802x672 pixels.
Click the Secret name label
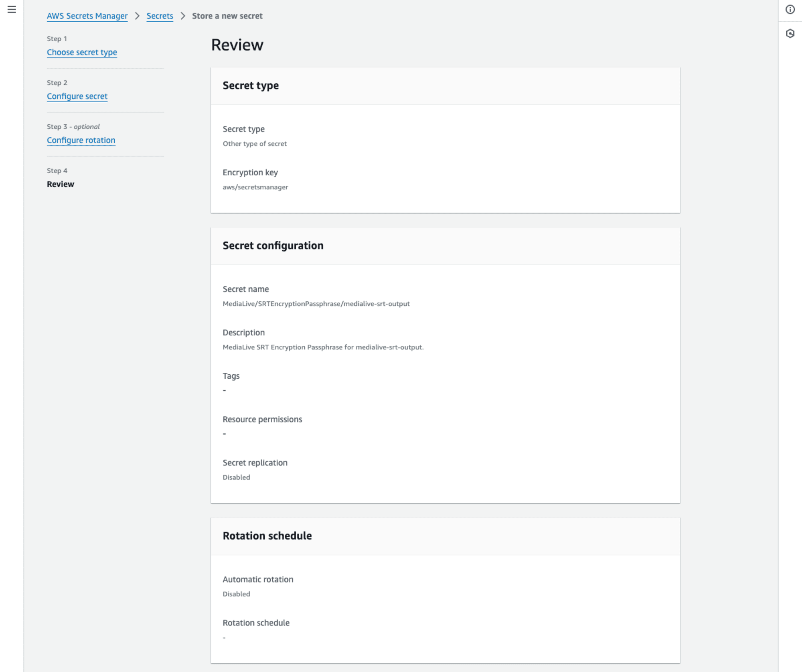coord(246,289)
